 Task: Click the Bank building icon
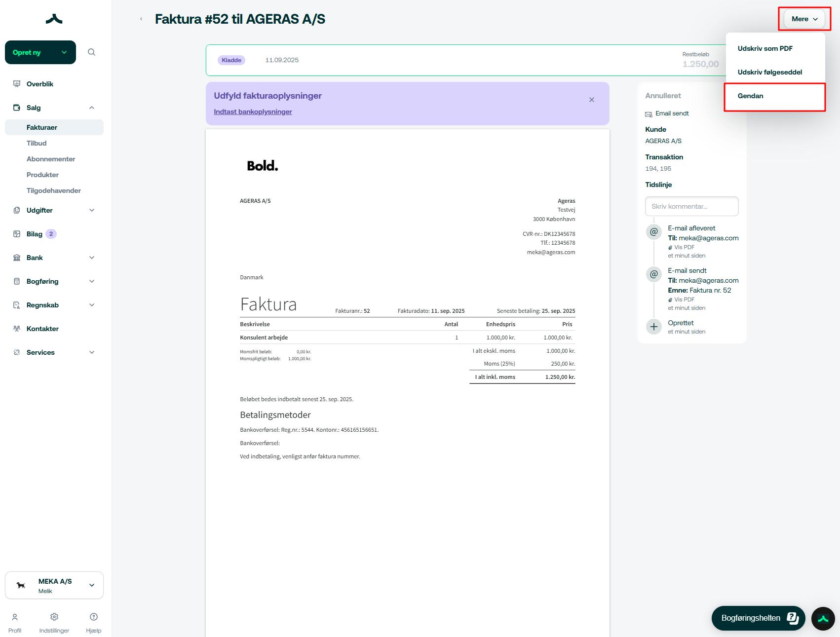coord(17,258)
